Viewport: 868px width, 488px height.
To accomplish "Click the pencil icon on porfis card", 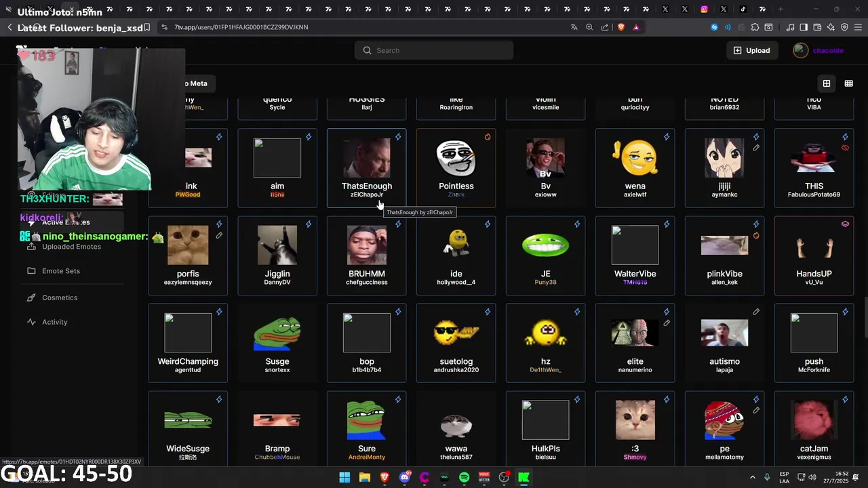I will pos(219,236).
